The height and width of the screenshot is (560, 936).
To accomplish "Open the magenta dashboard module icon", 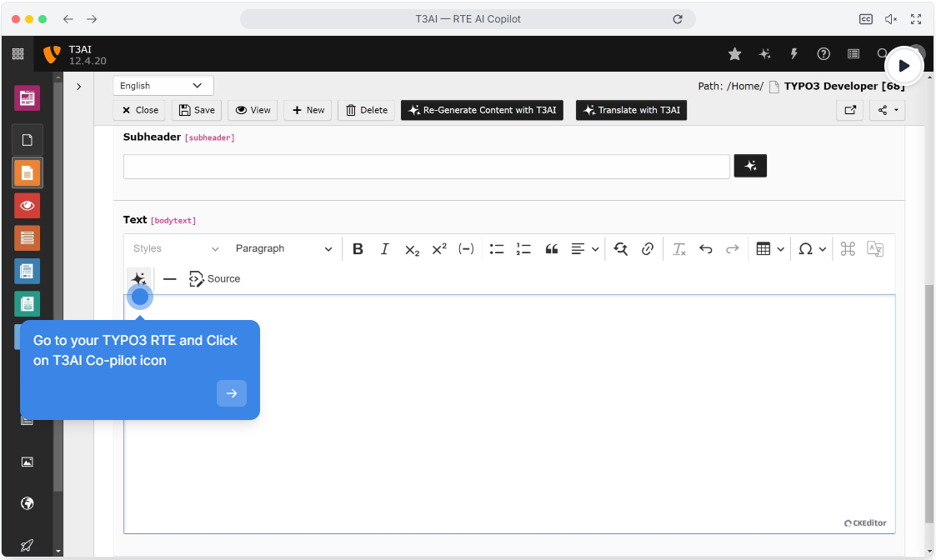I will click(28, 98).
